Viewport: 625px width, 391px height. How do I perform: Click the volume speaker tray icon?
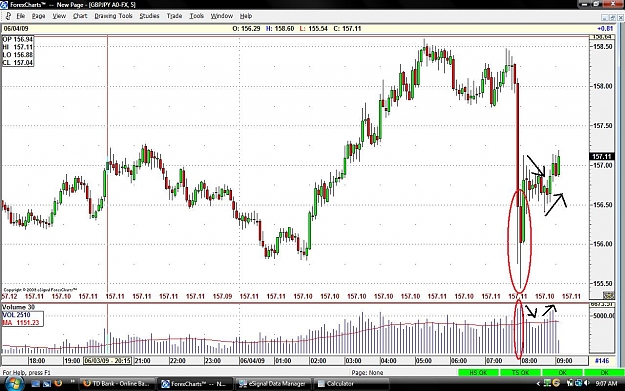pyautogui.click(x=586, y=383)
